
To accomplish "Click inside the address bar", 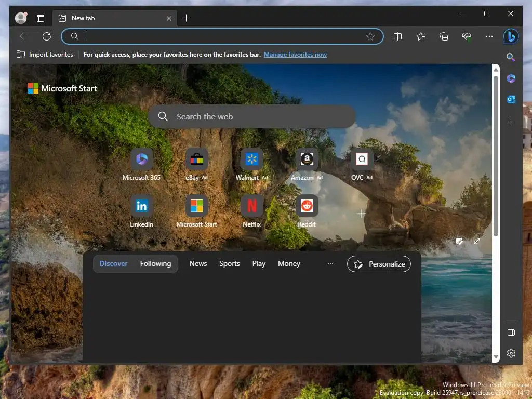I will [222, 36].
